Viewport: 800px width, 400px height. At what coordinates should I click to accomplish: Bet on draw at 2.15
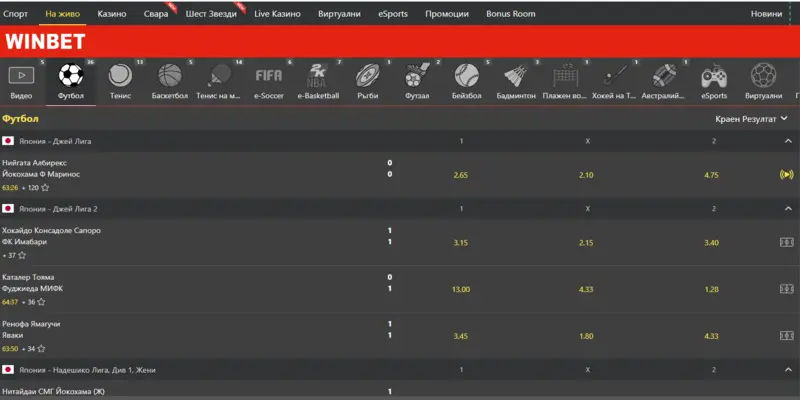coord(586,243)
